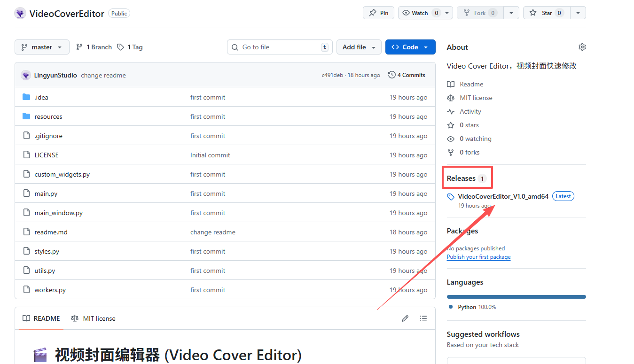
Task: Open the VideoCoverEditor repository title link
Action: [x=67, y=14]
